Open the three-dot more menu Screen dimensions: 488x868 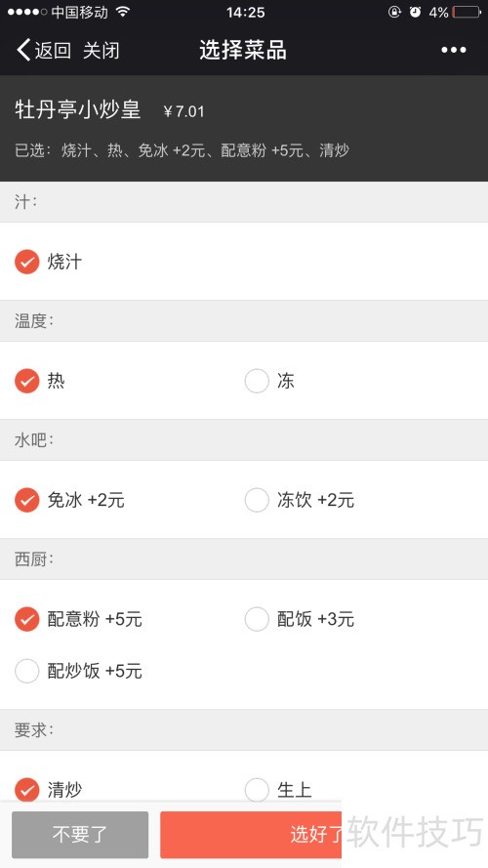point(454,51)
